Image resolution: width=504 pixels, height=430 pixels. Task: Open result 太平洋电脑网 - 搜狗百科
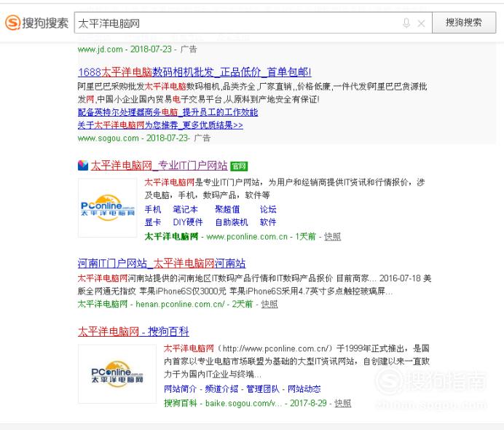point(133,332)
